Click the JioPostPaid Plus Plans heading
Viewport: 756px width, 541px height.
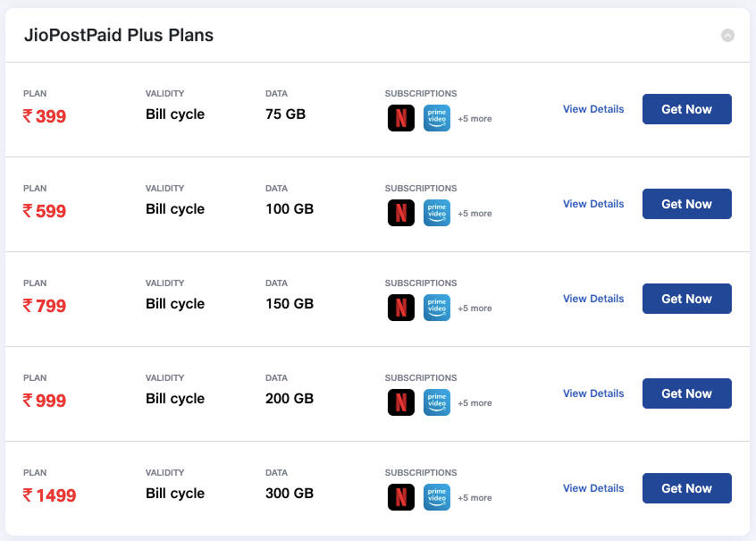pos(117,35)
